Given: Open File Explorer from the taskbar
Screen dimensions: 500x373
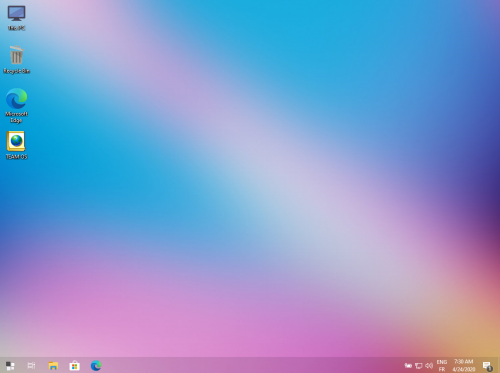Looking at the screenshot, I should pos(53,366).
